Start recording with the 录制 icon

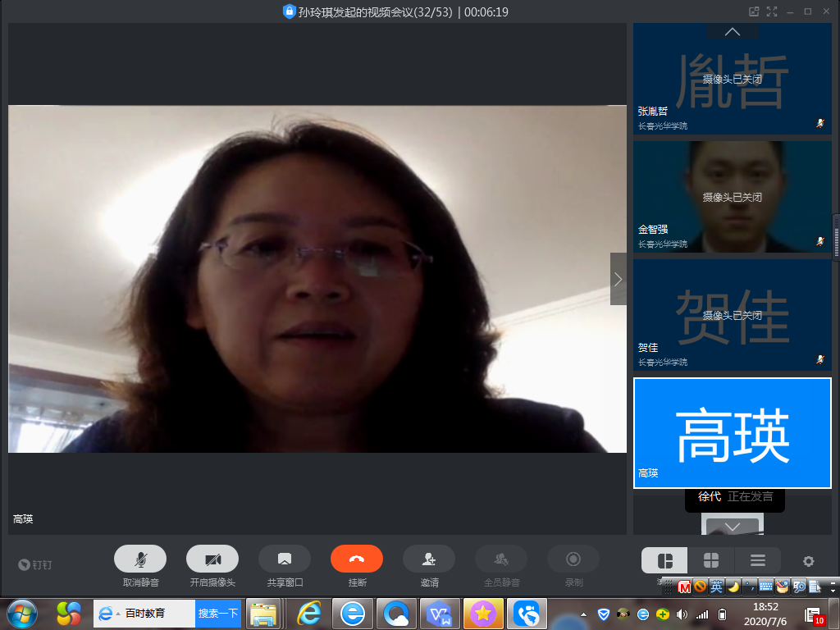coord(573,559)
